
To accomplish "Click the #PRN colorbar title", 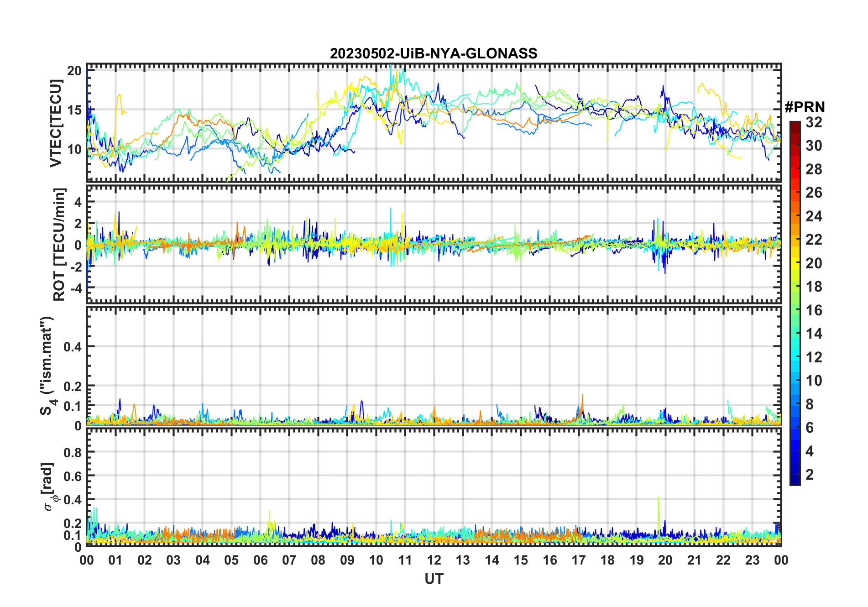I will [805, 107].
